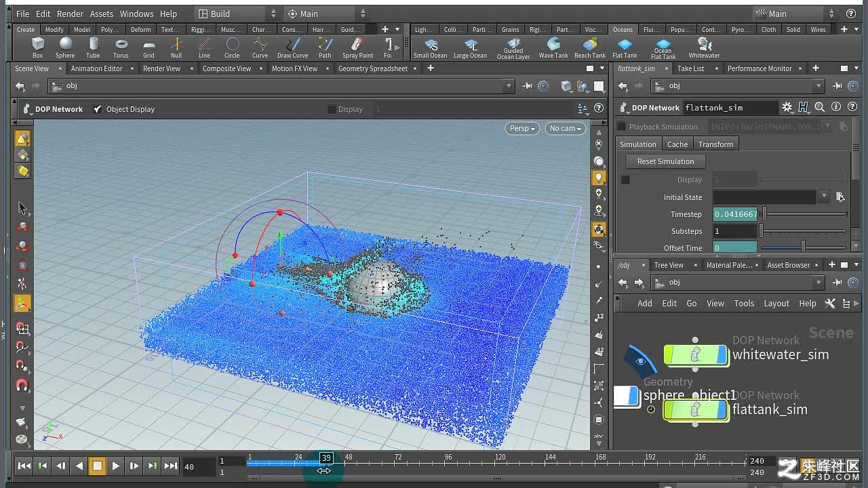Create a Wave Tank
The height and width of the screenshot is (488, 868).
[x=553, y=47]
